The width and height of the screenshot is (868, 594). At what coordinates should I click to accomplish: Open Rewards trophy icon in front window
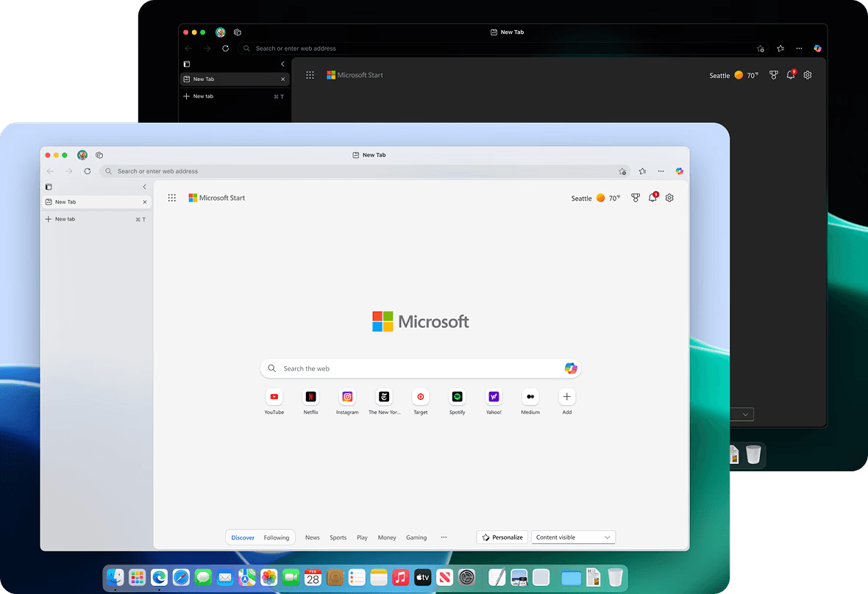636,198
